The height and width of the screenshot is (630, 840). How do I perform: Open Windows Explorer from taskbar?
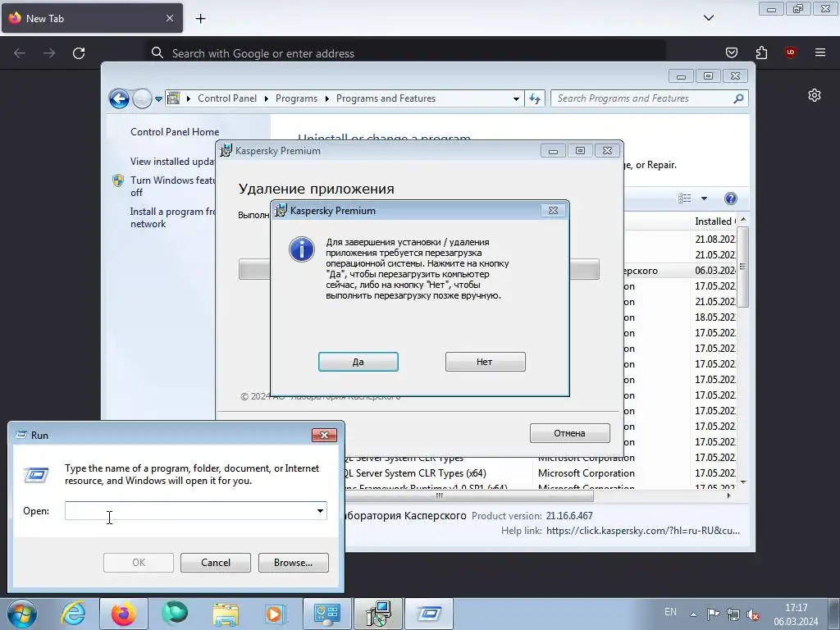point(226,614)
